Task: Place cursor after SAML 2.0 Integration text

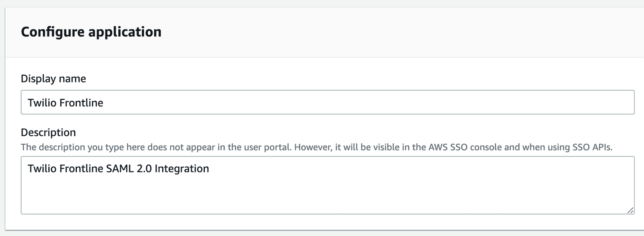Action: click(x=210, y=168)
